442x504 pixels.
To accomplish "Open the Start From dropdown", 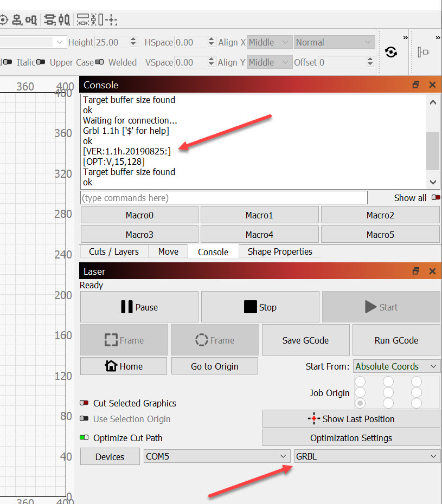I will coord(396,366).
